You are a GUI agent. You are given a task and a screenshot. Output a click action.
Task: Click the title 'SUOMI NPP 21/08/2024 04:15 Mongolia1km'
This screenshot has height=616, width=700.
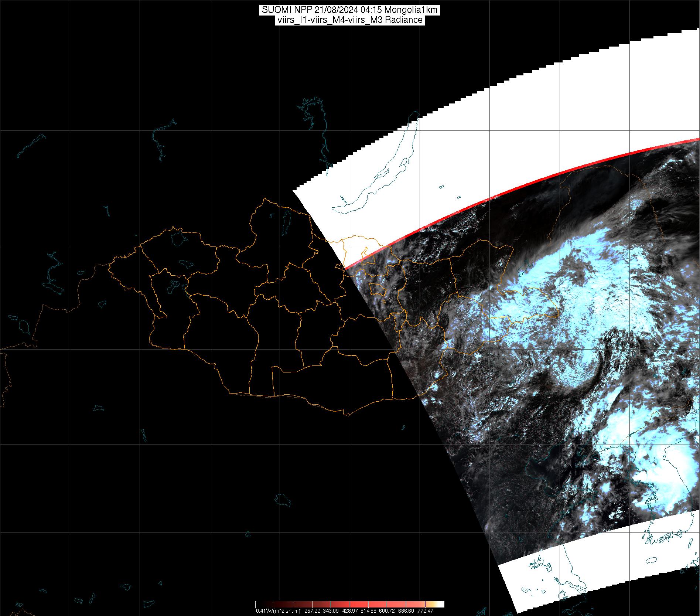point(350,10)
